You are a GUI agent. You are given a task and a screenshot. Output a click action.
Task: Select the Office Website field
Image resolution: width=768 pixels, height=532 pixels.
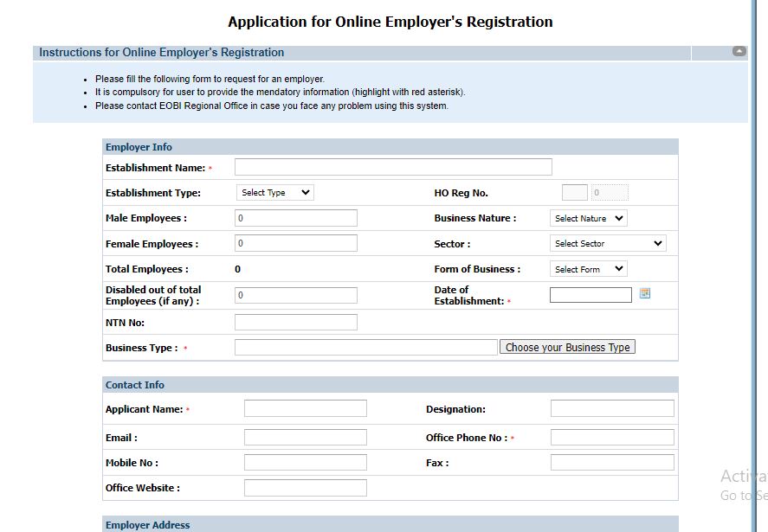(305, 488)
